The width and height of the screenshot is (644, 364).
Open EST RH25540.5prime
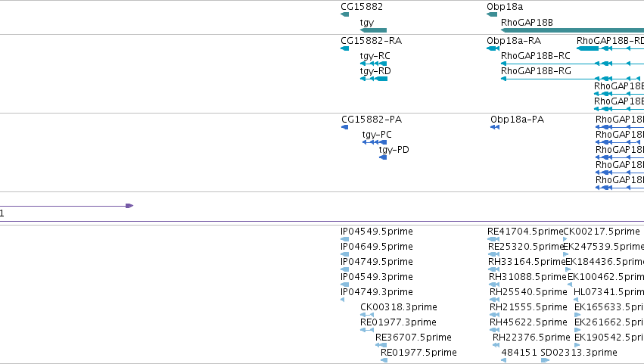[528, 292]
